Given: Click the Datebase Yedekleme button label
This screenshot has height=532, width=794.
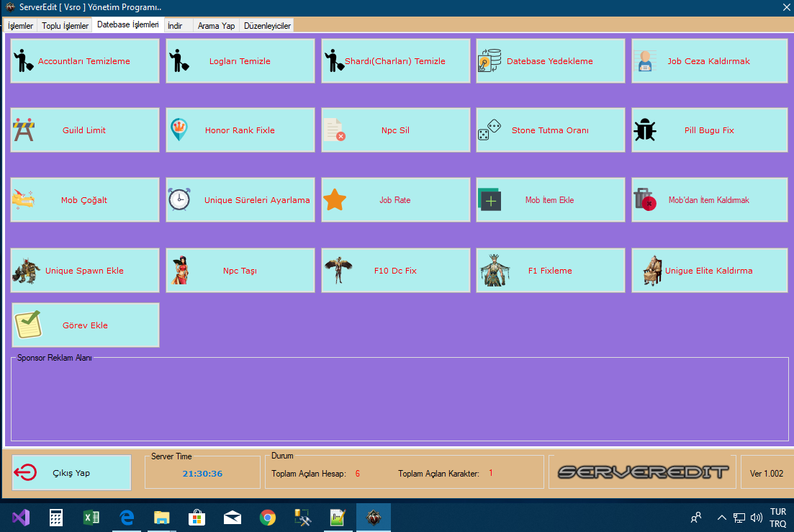Looking at the screenshot, I should click(549, 60).
